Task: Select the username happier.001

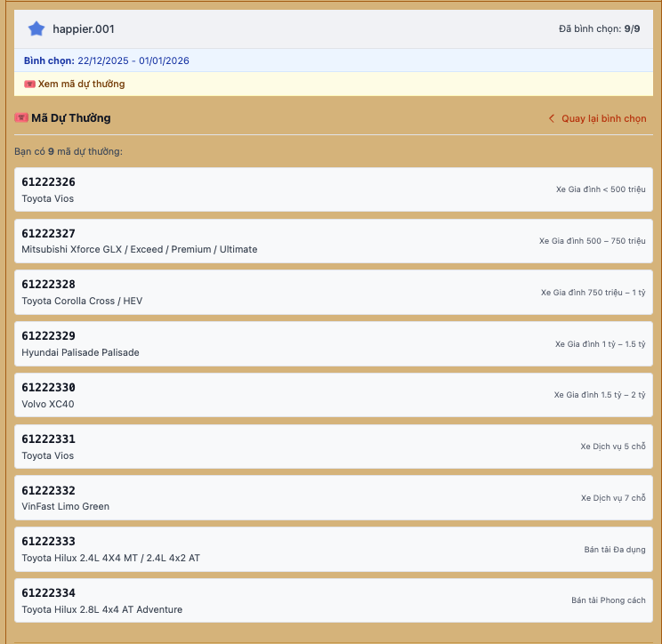Action: tap(84, 29)
